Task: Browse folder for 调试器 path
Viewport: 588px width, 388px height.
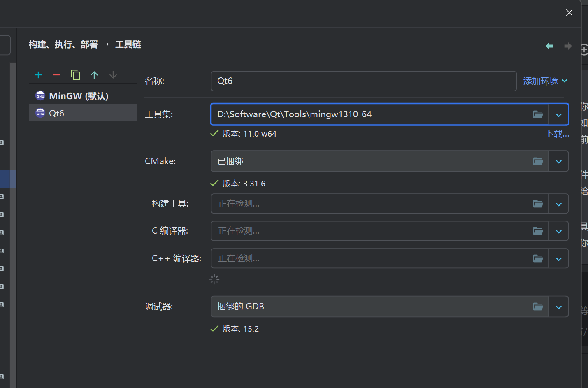Action: (538, 307)
